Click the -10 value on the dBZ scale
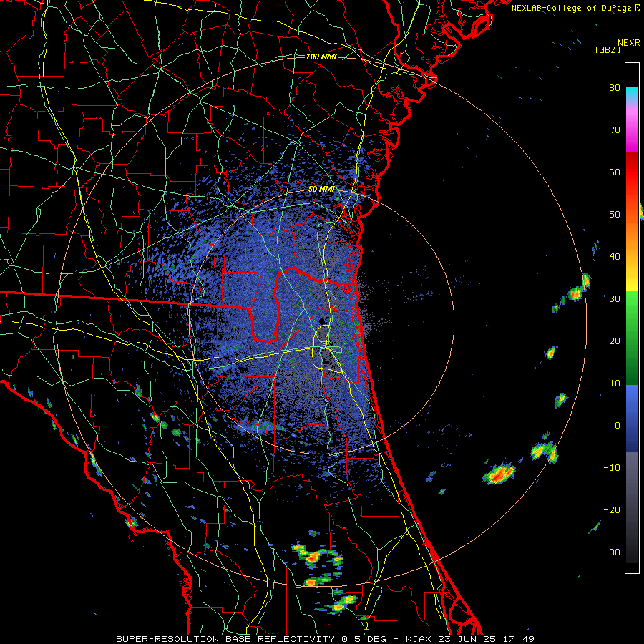The height and width of the screenshot is (644, 644). pyautogui.click(x=612, y=467)
